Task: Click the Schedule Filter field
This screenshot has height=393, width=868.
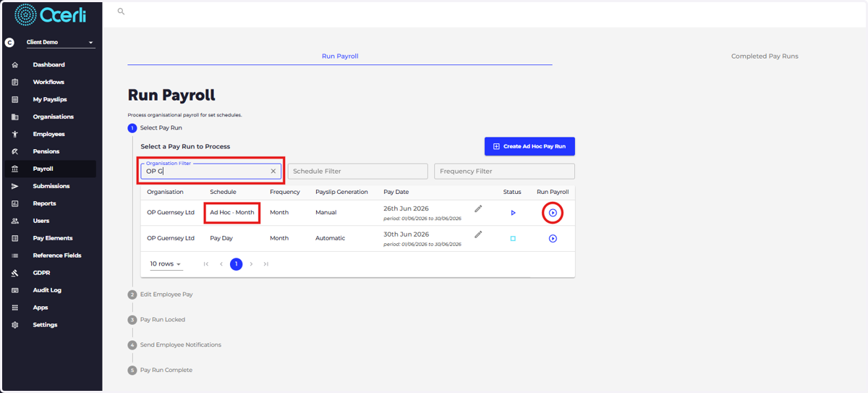Action: (358, 172)
